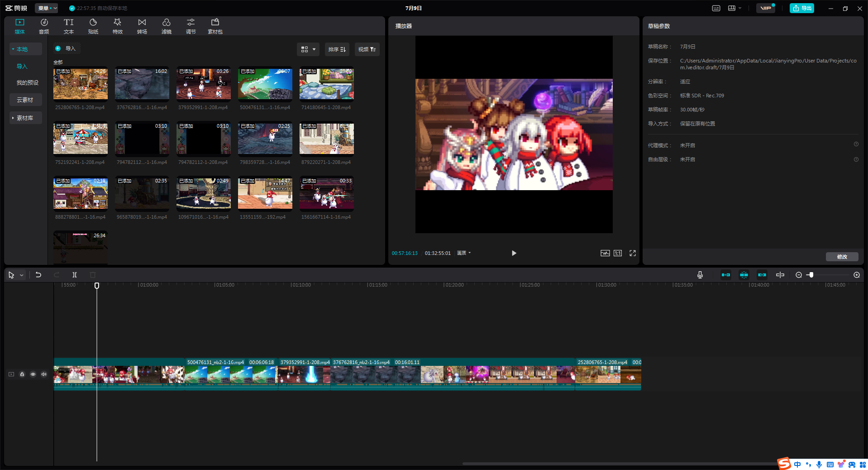Click the 素材包 material pack icon
The width and height of the screenshot is (868, 470).
tap(215, 22)
